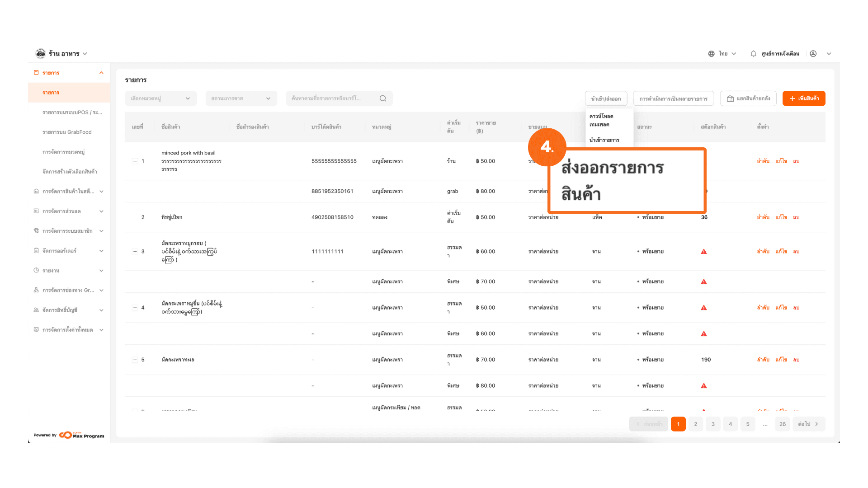This screenshot has height=488, width=868.
Task: Go to page 3 in pagination
Action: click(x=713, y=424)
